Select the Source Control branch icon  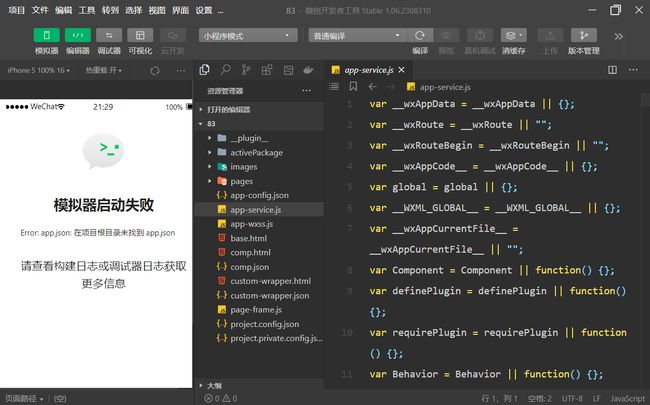point(246,70)
